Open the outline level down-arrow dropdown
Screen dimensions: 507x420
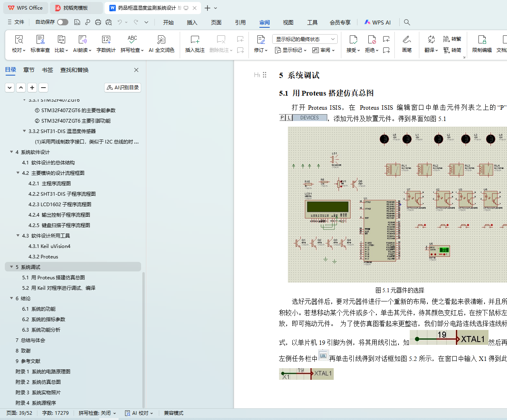point(10,87)
